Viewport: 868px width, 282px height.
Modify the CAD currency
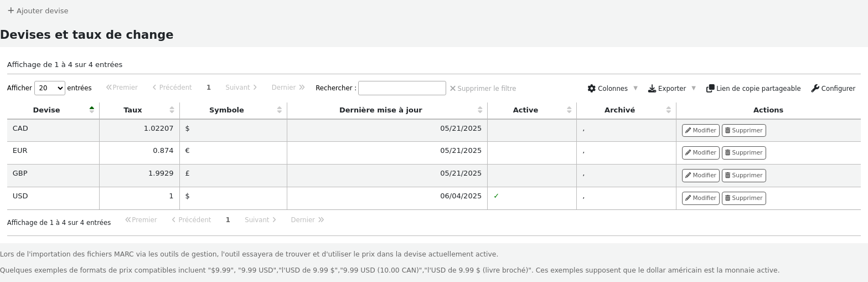point(701,130)
